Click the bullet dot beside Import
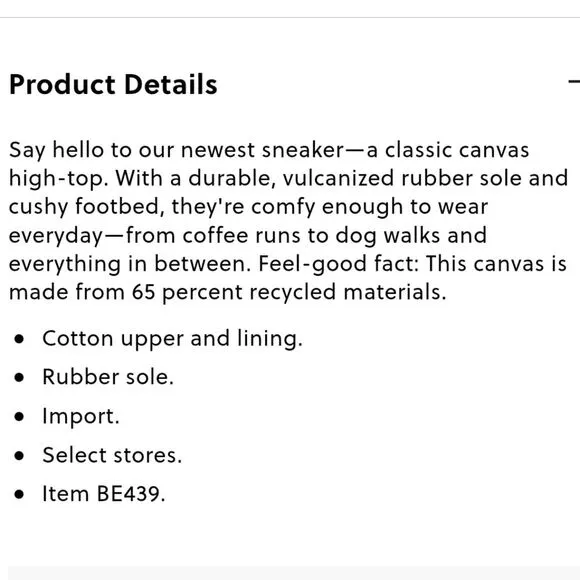580x580 pixels. click(19, 416)
